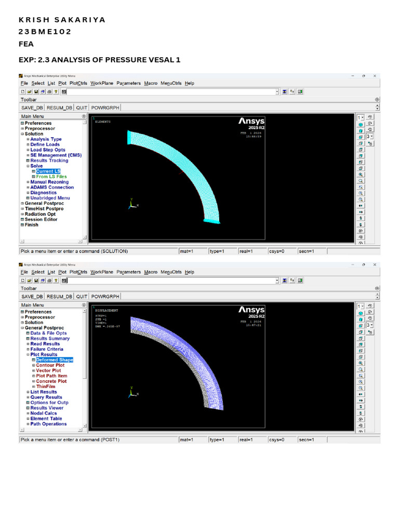
Task: Click Pan Model Left icon in bottom window
Action: (x=361, y=394)
